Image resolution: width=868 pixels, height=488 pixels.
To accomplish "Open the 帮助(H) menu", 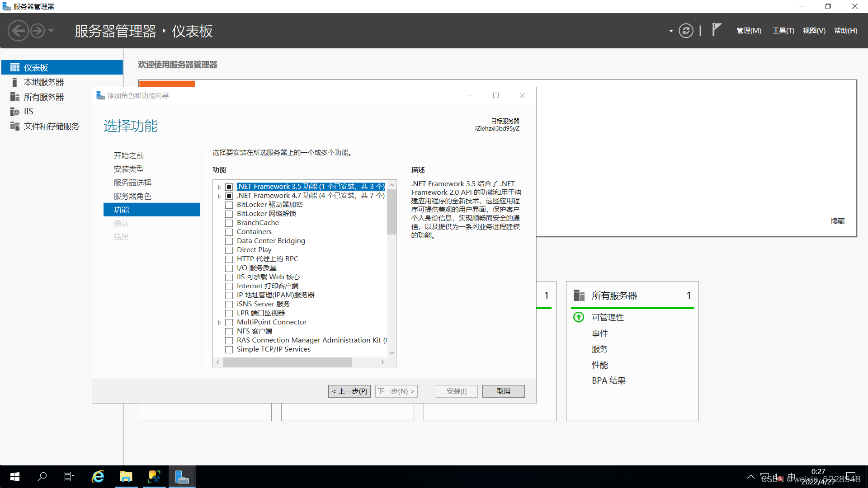I will pos(845,31).
